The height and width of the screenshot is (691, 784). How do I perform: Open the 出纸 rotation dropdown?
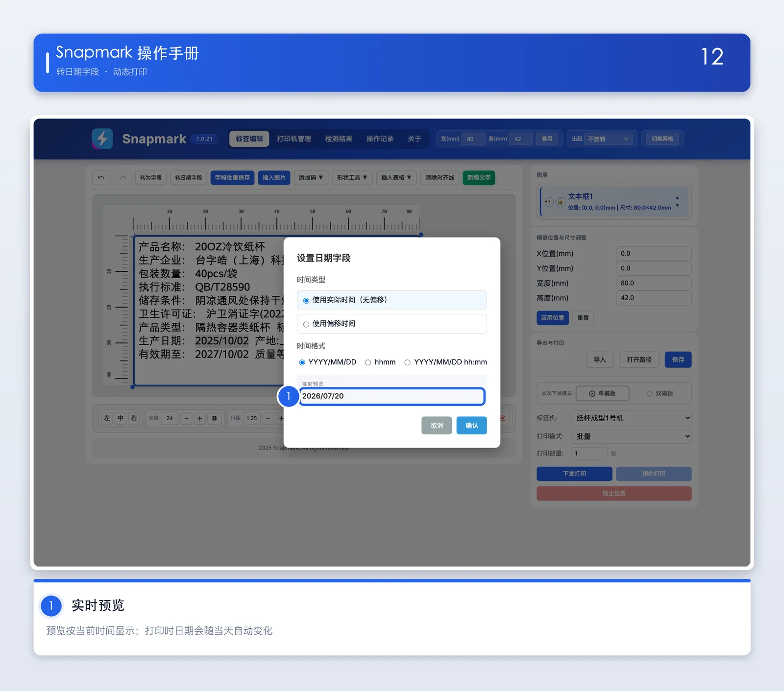click(608, 139)
